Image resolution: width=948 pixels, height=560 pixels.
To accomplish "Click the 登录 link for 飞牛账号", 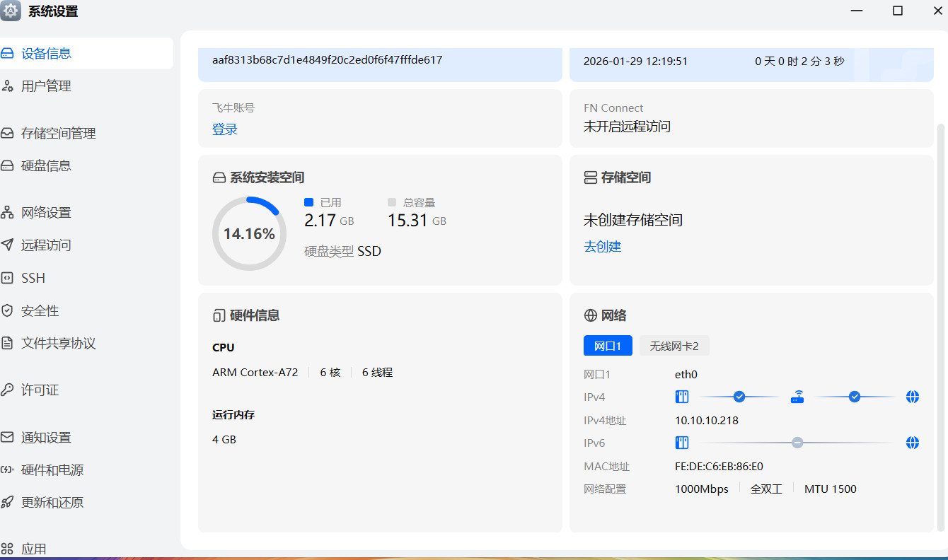I will (x=225, y=129).
